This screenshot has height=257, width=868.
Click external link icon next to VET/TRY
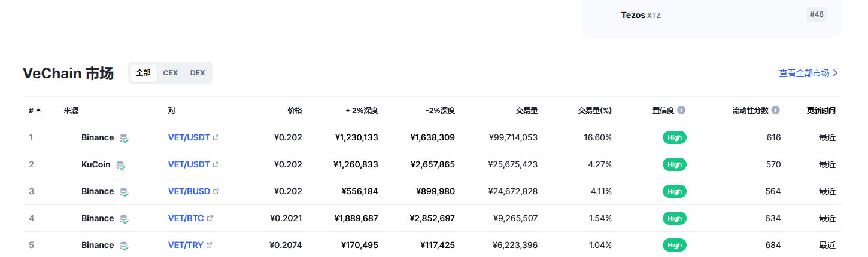pos(209,245)
